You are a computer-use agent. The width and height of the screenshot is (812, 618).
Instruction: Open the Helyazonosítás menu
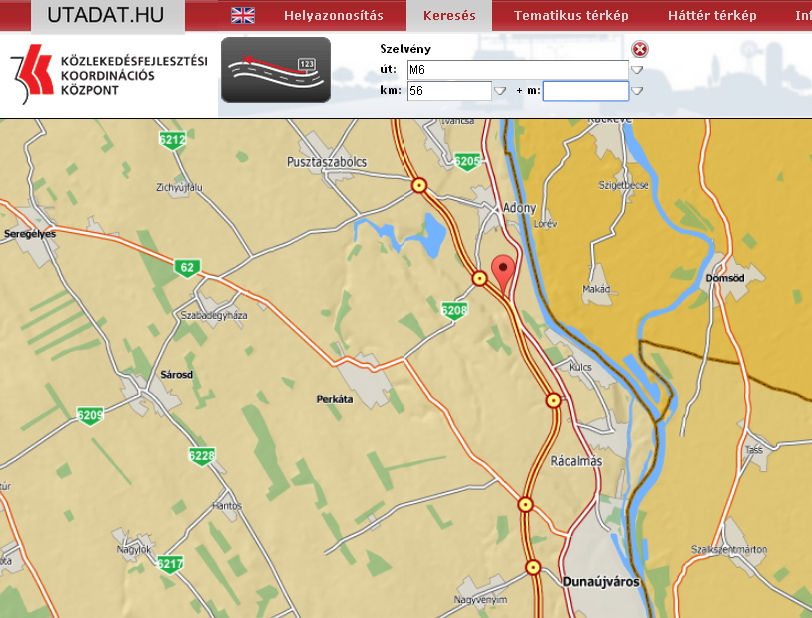(333, 15)
